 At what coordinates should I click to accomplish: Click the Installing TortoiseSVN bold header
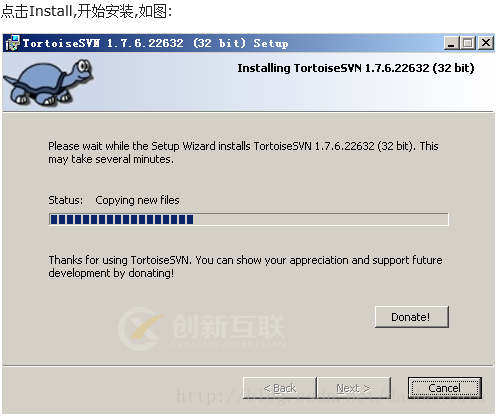click(x=356, y=68)
